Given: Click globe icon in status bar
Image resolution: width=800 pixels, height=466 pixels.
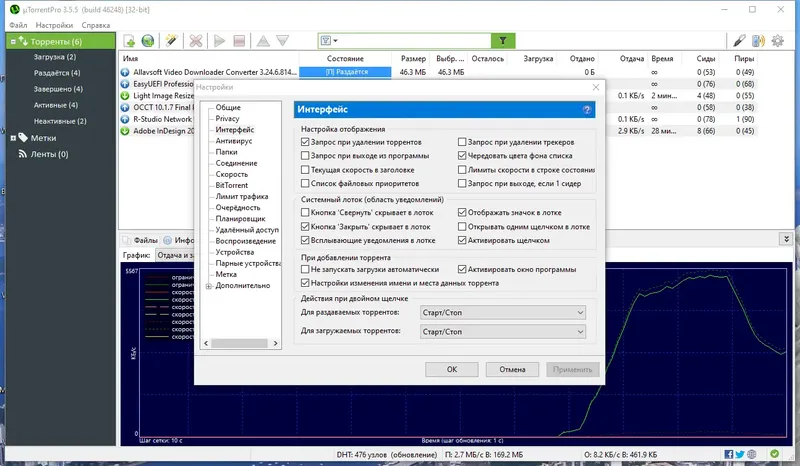Looking at the screenshot, I should click(752, 454).
